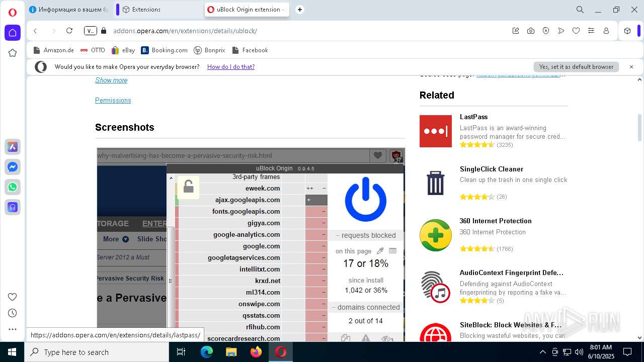
Task: Open SingleClick Cleaner extension link
Action: 492,169
